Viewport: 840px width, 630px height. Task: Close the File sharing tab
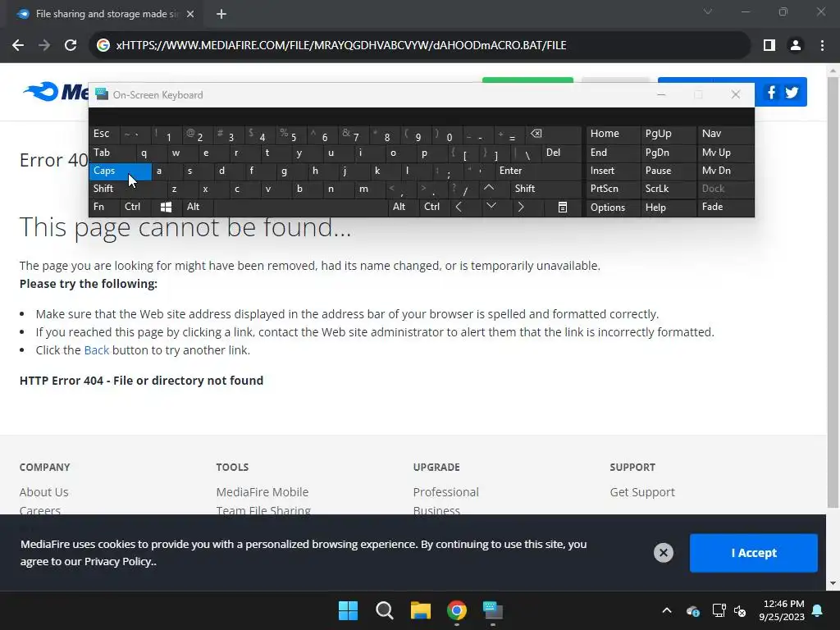click(x=190, y=14)
